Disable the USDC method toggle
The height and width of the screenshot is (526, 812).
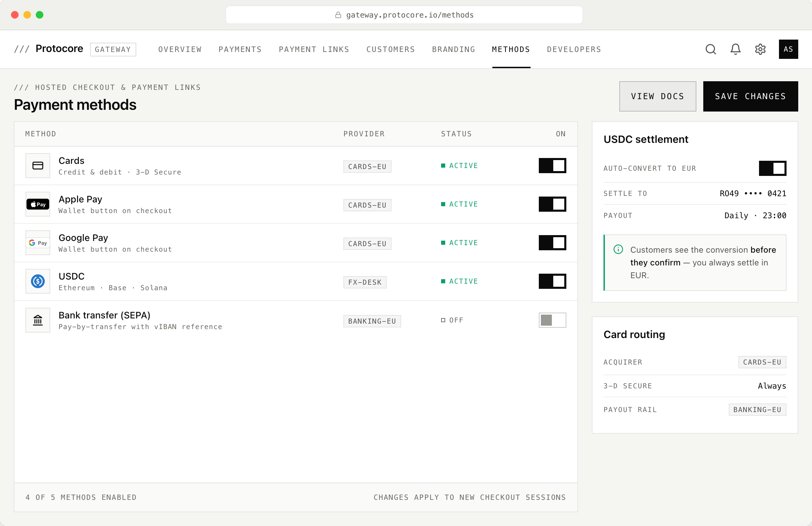[x=552, y=281]
